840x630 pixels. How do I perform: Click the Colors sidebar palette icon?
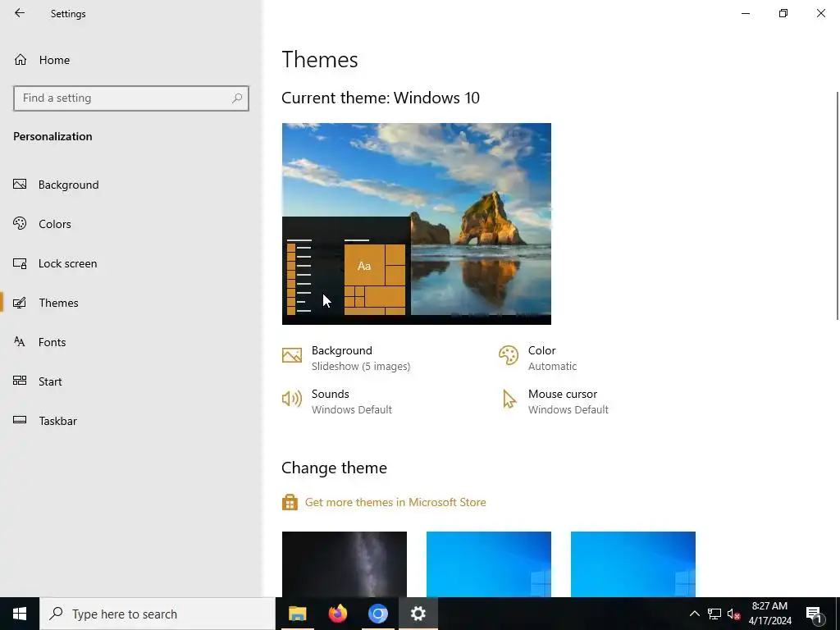(20, 223)
